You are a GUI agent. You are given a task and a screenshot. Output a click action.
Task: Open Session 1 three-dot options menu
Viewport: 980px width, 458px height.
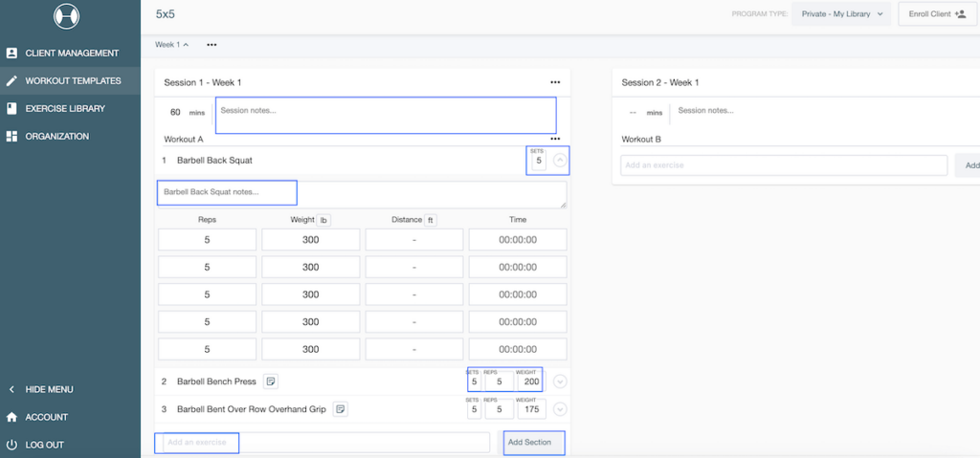[555, 83]
